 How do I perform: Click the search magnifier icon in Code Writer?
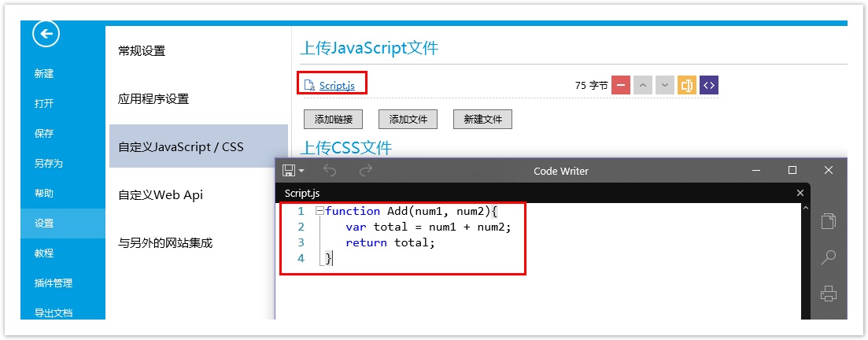tap(828, 257)
